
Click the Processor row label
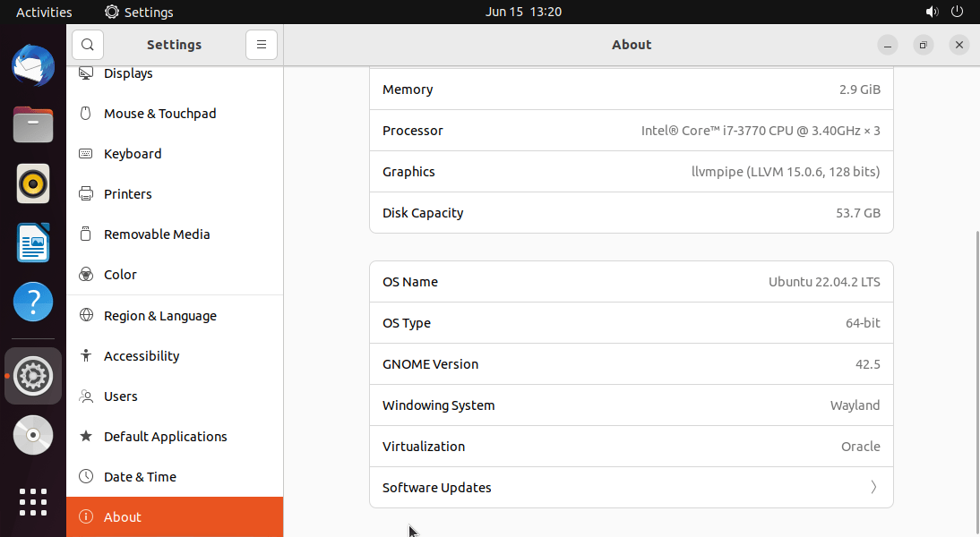point(412,131)
